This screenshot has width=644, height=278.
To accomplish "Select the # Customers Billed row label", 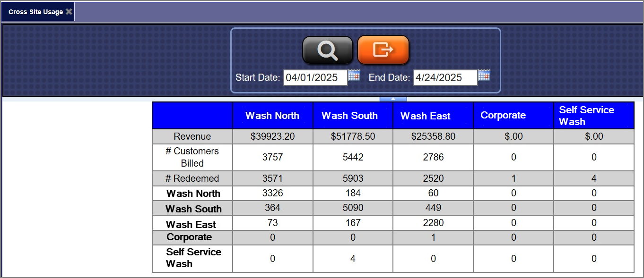I will (192, 157).
